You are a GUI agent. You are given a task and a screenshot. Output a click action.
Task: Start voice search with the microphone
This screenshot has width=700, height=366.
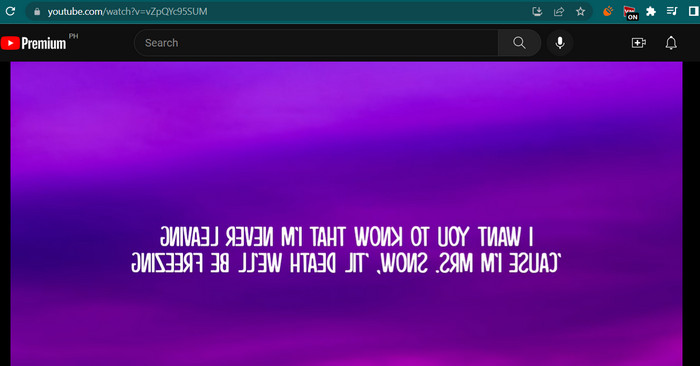point(560,43)
